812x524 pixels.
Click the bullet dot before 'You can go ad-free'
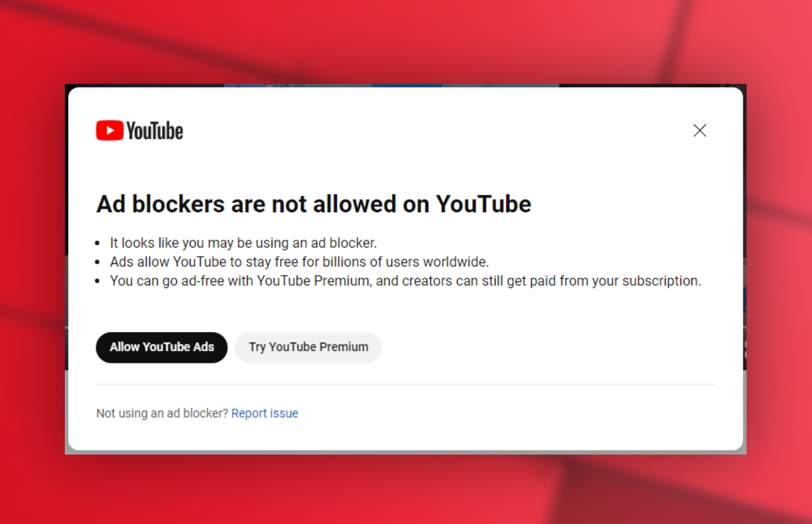point(98,282)
